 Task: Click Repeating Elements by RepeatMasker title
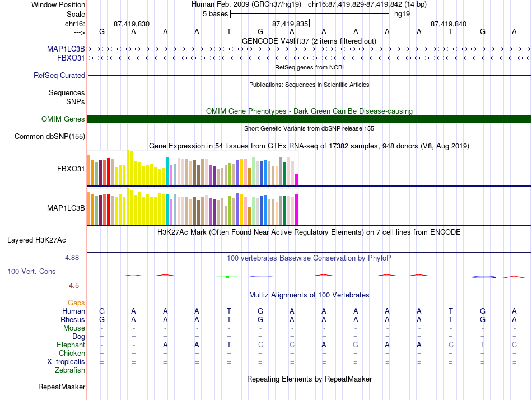[x=310, y=379]
